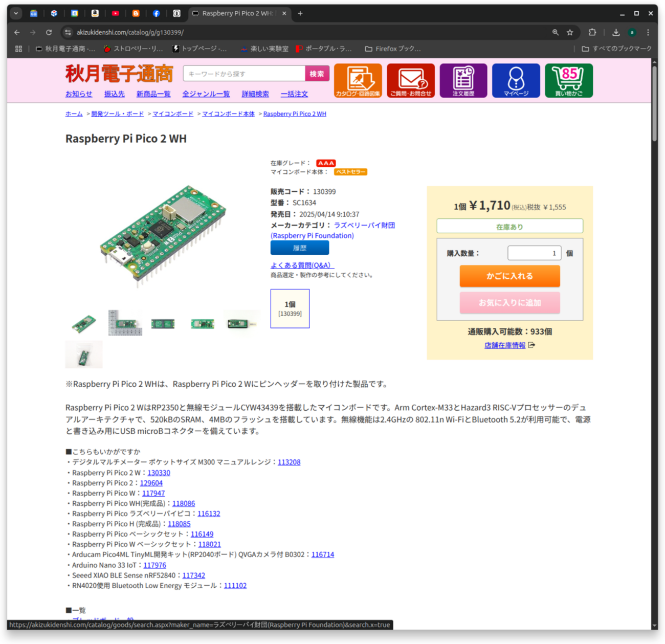
Task: Click the 検索 search button
Action: pyautogui.click(x=317, y=74)
